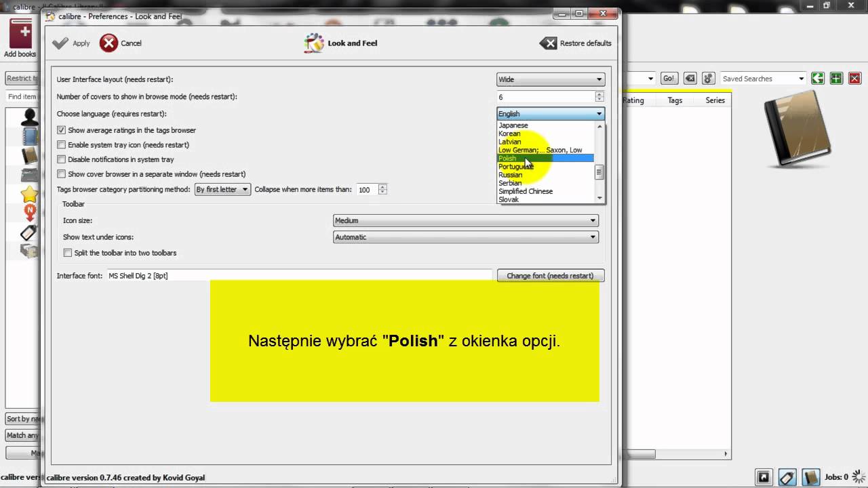Open Tags label category in tag browser
Image resolution: width=868 pixels, height=488 pixels.
[x=29, y=232]
